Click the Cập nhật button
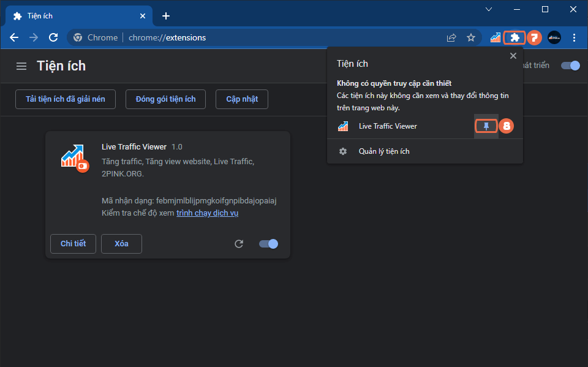The width and height of the screenshot is (588, 367). click(x=242, y=99)
